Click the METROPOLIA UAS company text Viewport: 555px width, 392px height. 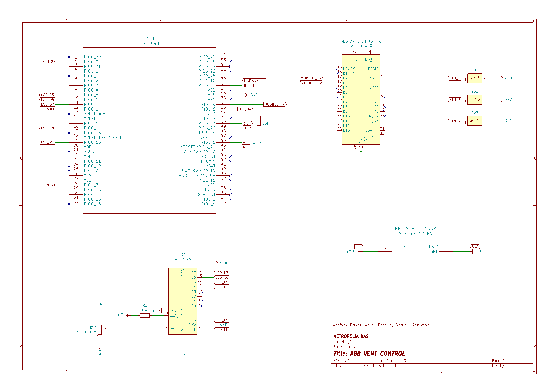pyautogui.click(x=351, y=336)
